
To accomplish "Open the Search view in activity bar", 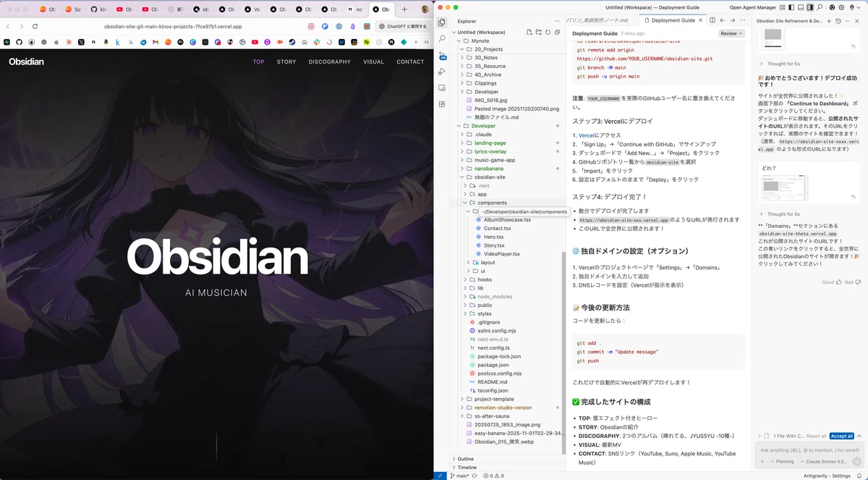I will coord(442,38).
